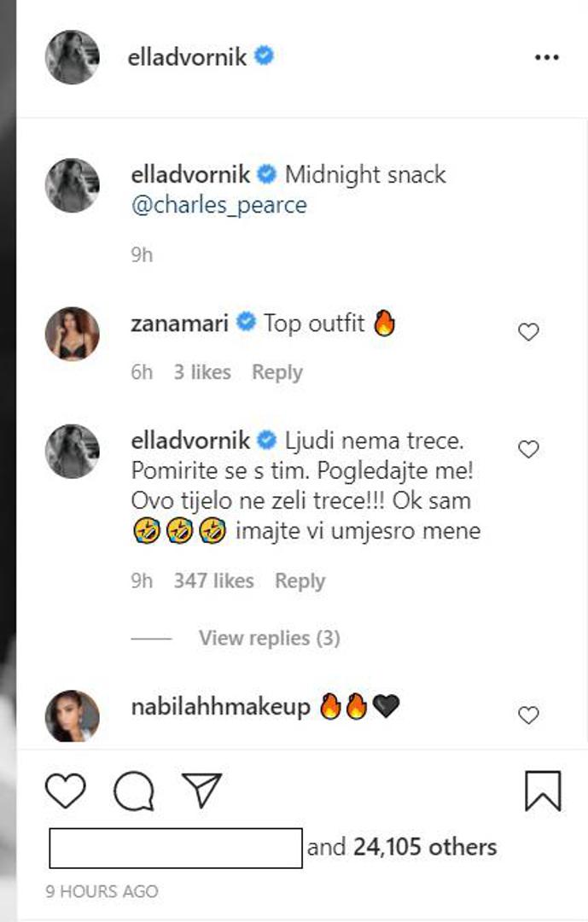Expand View replies (3)
The width and height of the screenshot is (588, 922).
point(269,638)
